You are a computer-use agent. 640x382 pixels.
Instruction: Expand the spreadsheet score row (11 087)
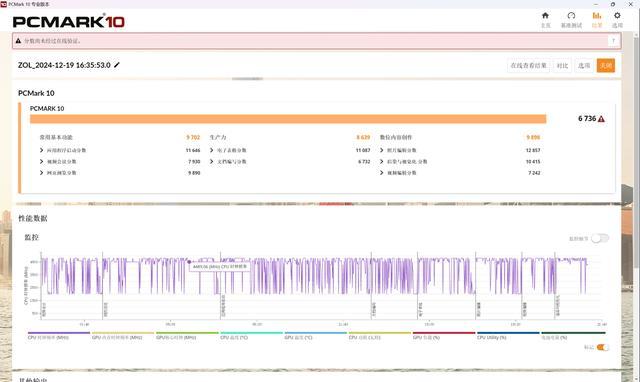pyautogui.click(x=290, y=150)
